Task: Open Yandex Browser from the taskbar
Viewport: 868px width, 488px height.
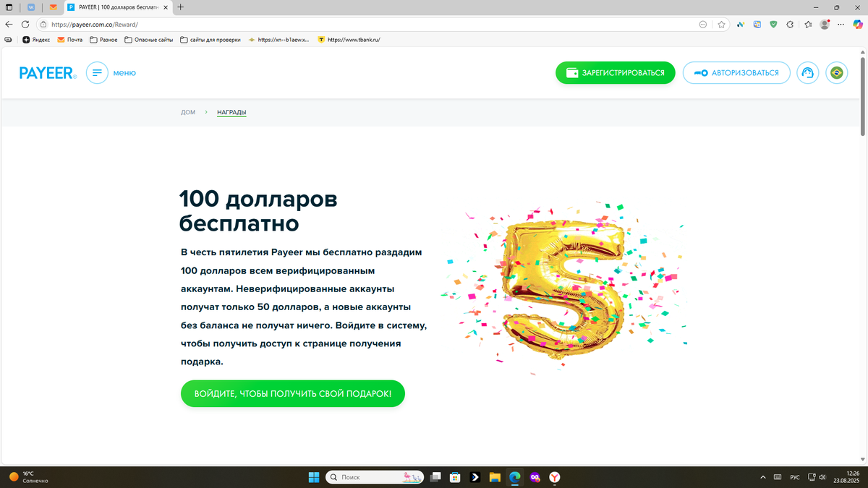Action: point(554,477)
